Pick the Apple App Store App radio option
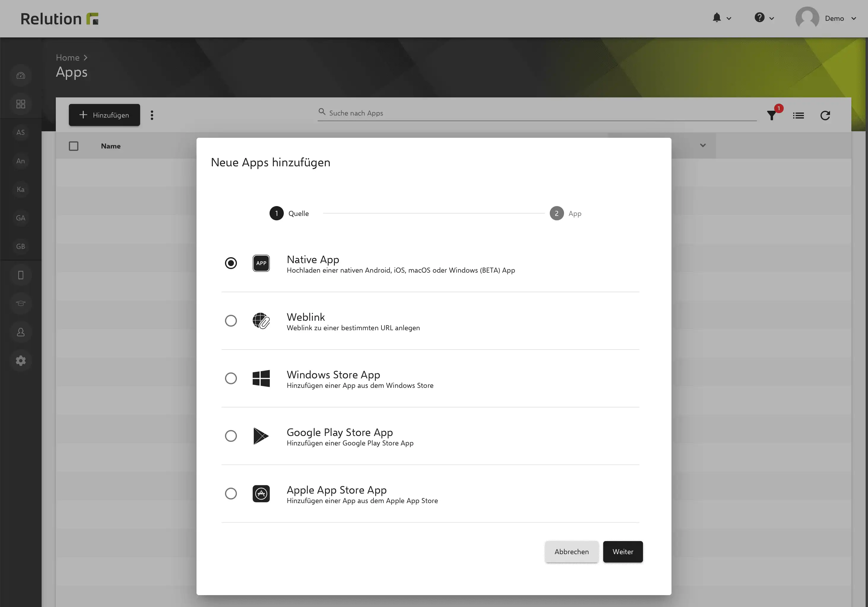 pyautogui.click(x=231, y=494)
